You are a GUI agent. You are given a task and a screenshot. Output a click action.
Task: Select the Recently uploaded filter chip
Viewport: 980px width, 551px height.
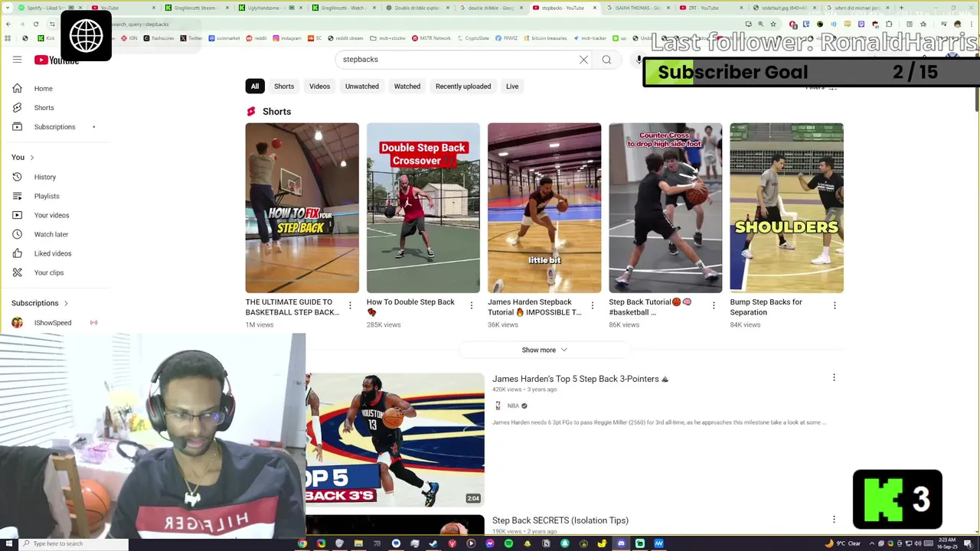(463, 86)
